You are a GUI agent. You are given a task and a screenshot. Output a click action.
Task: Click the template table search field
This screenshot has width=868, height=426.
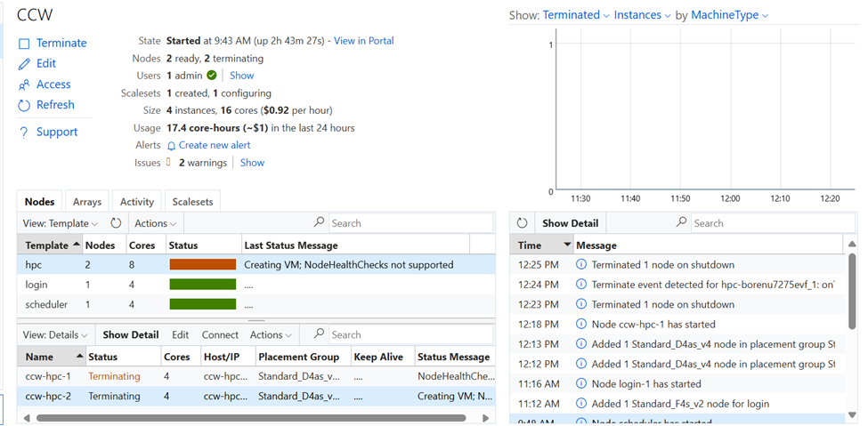click(410, 223)
